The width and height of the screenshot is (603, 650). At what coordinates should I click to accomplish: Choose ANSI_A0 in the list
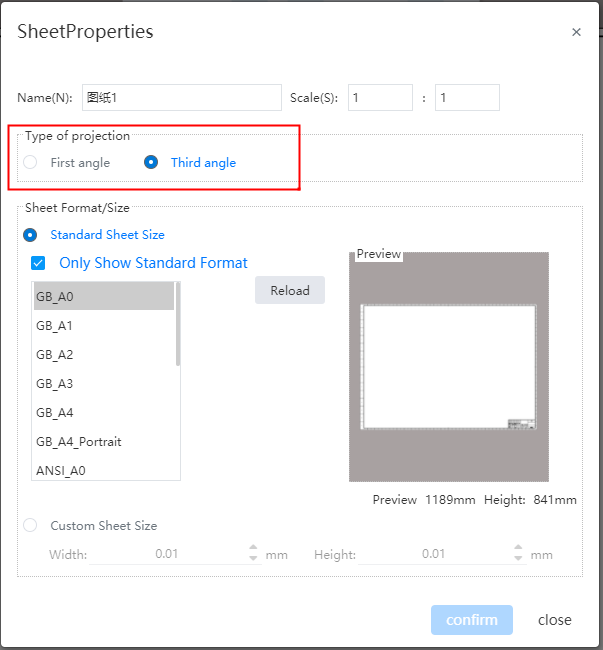pos(104,470)
